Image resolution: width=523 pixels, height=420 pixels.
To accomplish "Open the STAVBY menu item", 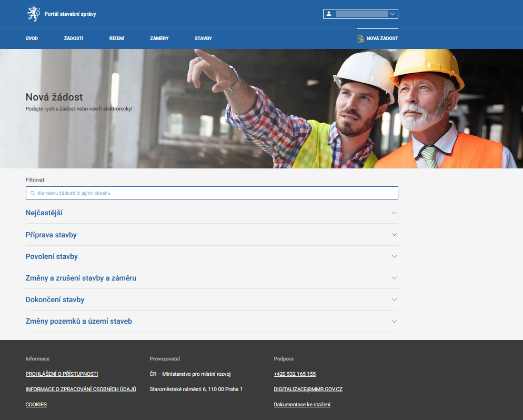I will (x=203, y=38).
